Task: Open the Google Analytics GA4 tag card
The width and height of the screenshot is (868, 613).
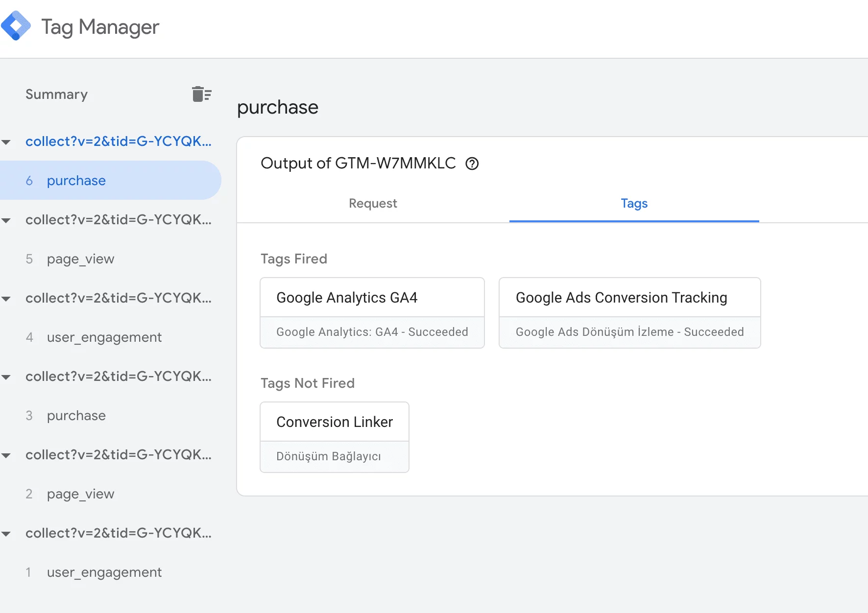Action: pos(372,313)
